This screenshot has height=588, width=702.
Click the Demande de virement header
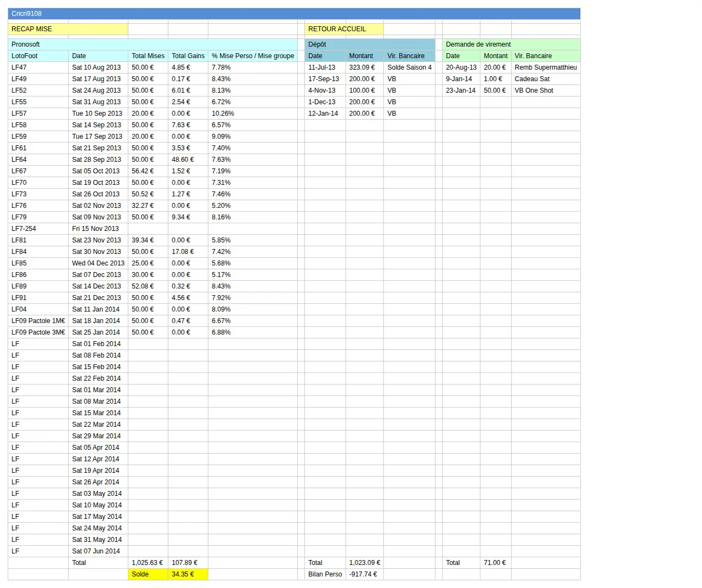coord(511,44)
